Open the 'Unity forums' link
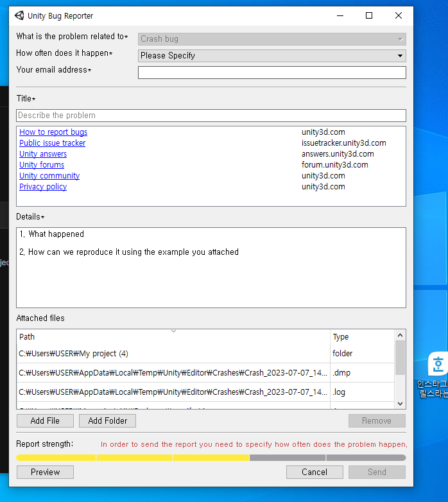The width and height of the screenshot is (448, 502). tap(42, 164)
